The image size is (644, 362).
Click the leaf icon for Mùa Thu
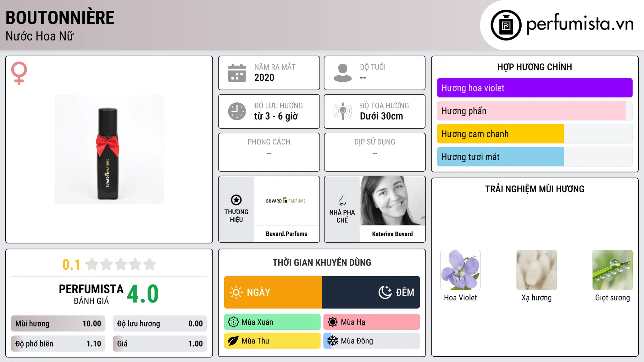click(233, 341)
